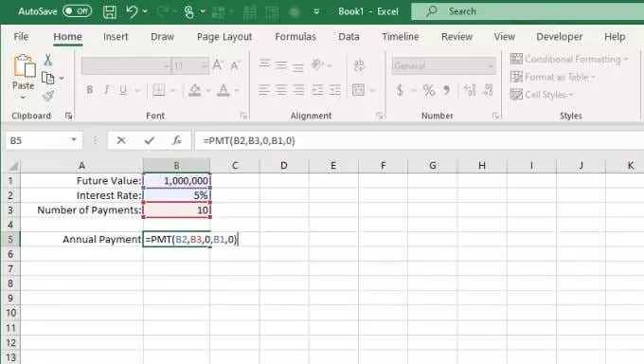The height and width of the screenshot is (364, 644).
Task: Click the Paste clipboard icon
Action: [24, 66]
